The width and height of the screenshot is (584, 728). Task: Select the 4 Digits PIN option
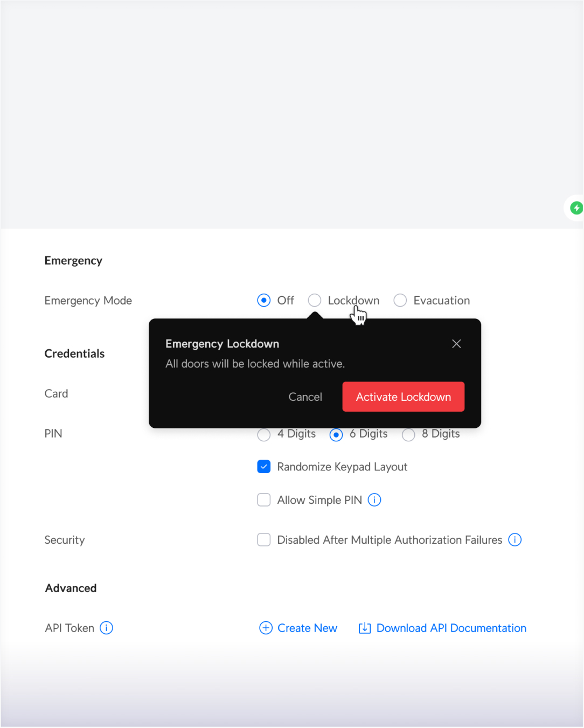click(x=264, y=435)
